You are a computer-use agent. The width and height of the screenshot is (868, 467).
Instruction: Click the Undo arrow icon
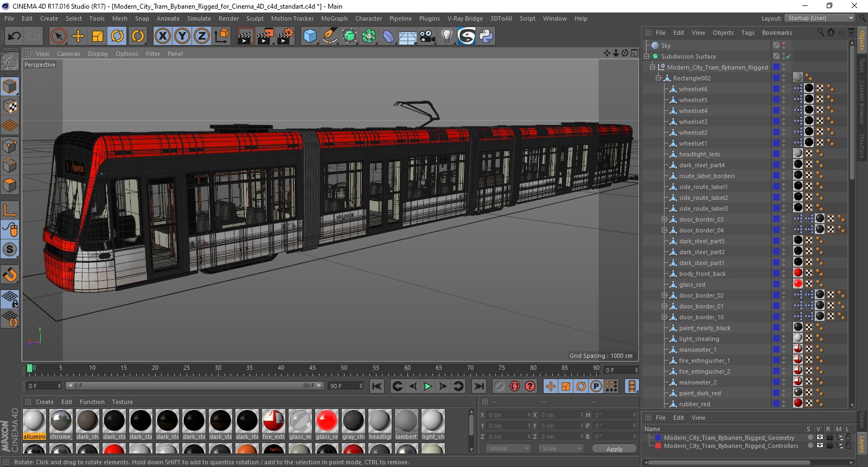(14, 36)
